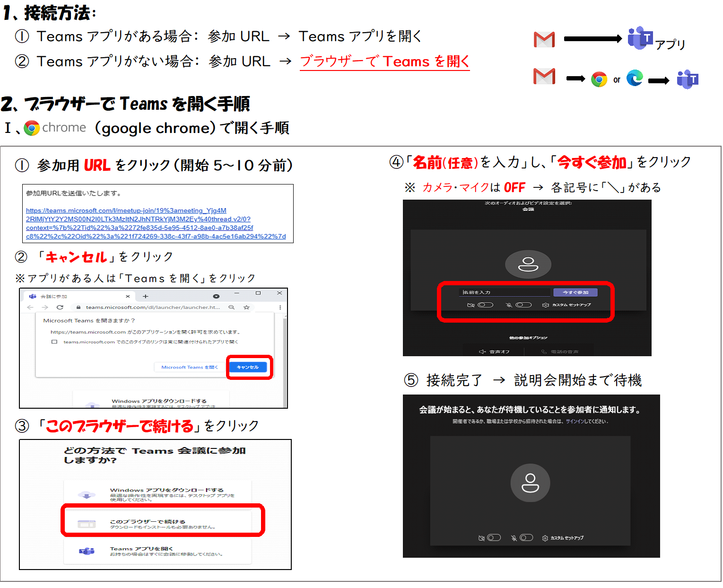Image resolution: width=723 pixels, height=588 pixels.
Task: Open a new browser tab with plus
Action: click(x=146, y=296)
